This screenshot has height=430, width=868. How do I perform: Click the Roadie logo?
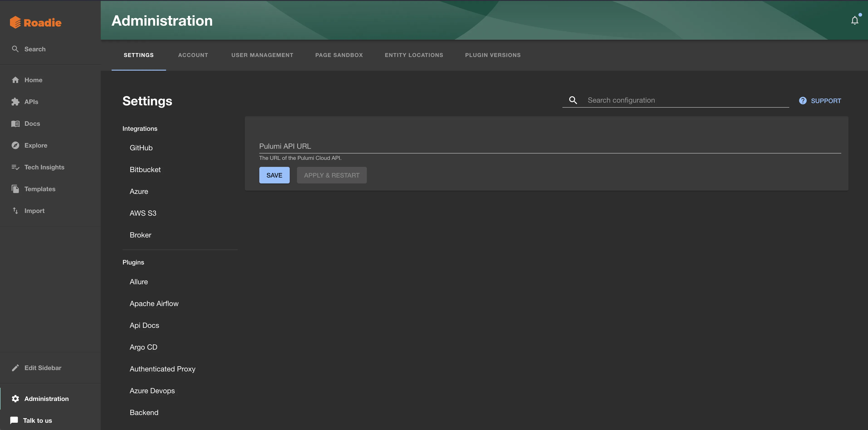(35, 22)
